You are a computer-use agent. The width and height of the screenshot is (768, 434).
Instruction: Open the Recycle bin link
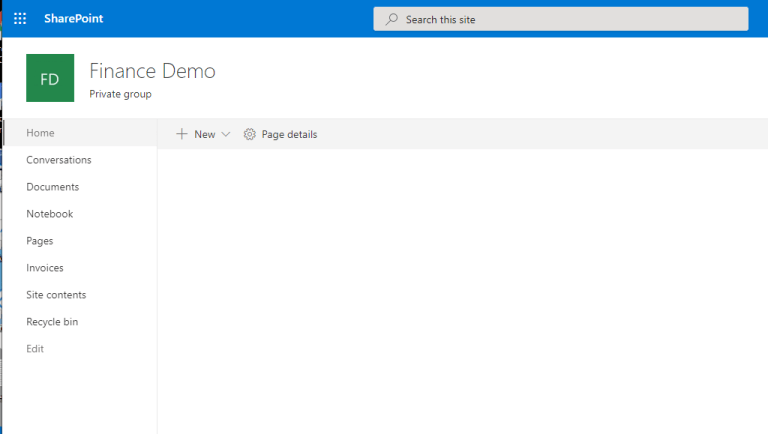coord(52,322)
